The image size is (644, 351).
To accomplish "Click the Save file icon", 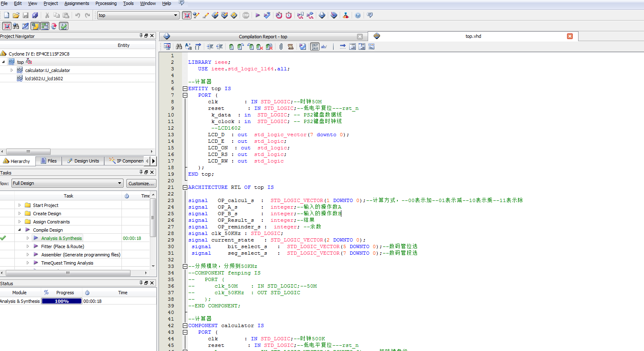I will tap(26, 15).
